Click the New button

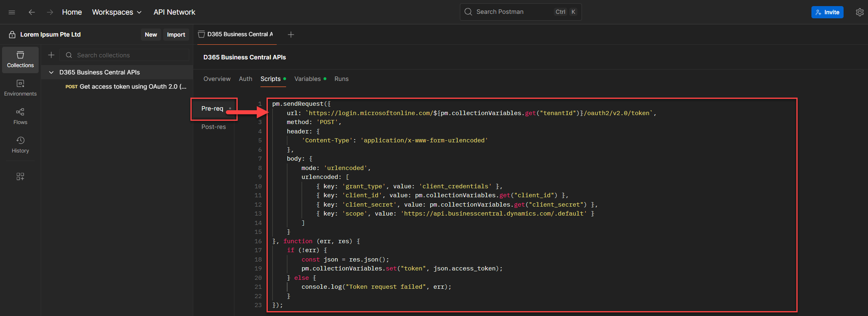[151, 35]
